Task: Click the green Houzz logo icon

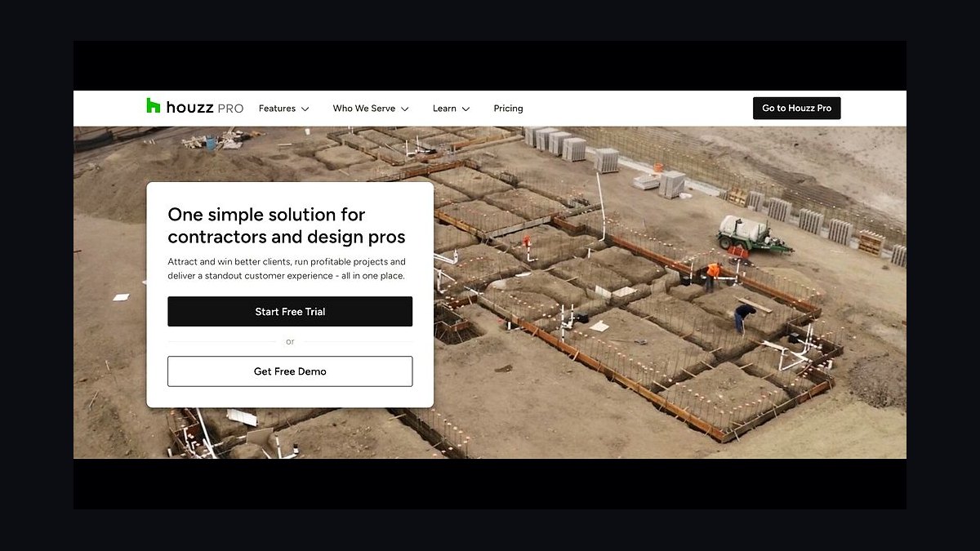Action: pos(154,105)
